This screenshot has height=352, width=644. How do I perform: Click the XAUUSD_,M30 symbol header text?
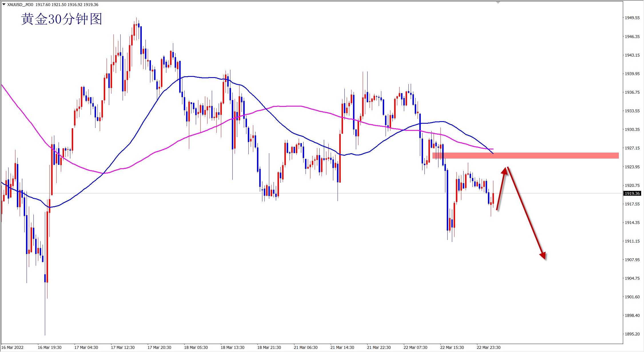tap(20, 5)
